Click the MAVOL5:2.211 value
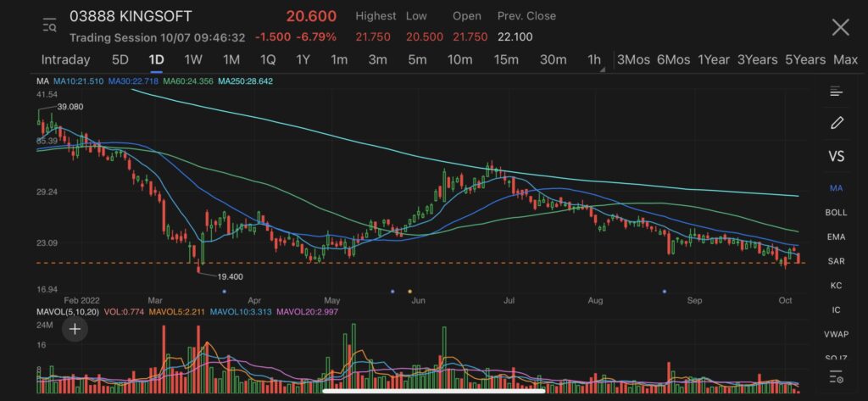 [178, 312]
